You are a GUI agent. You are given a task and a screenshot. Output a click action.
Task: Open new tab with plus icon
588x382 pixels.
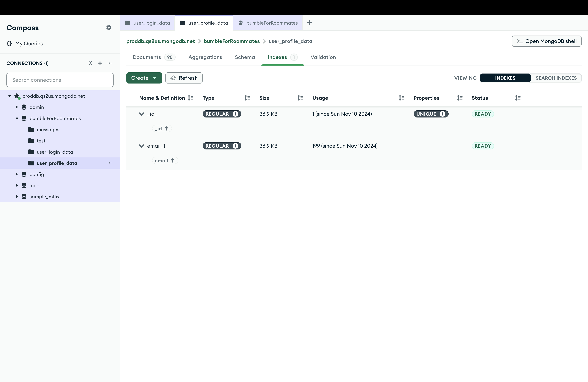(310, 23)
